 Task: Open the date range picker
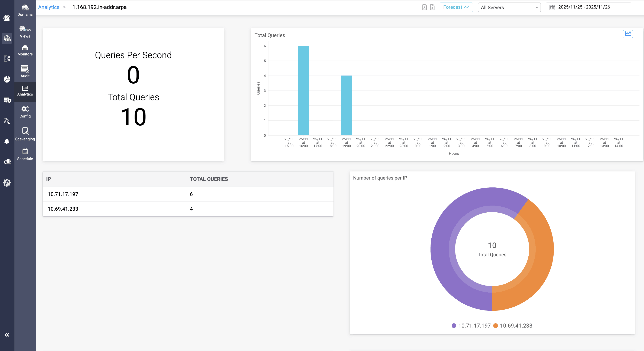tap(588, 7)
